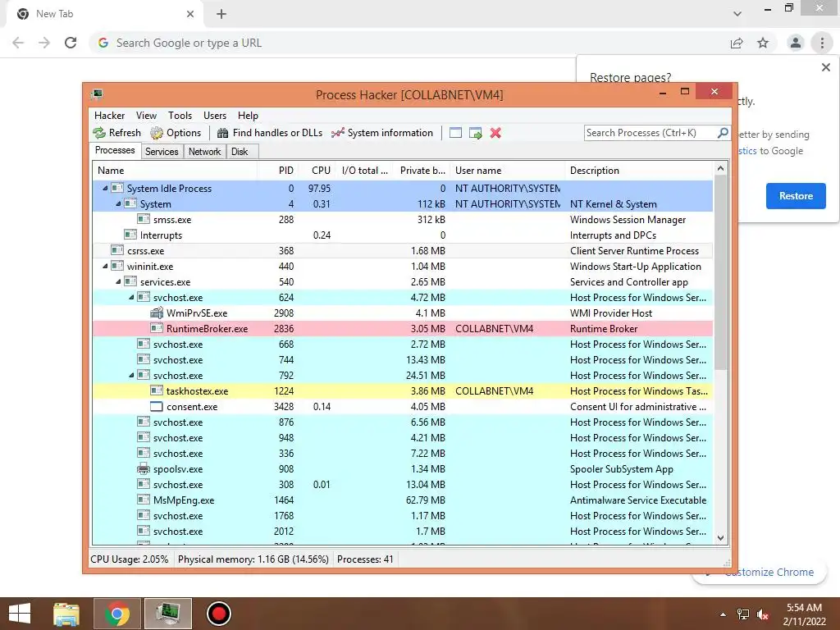Switch to the Services tab
This screenshot has width=840, height=630.
[162, 152]
